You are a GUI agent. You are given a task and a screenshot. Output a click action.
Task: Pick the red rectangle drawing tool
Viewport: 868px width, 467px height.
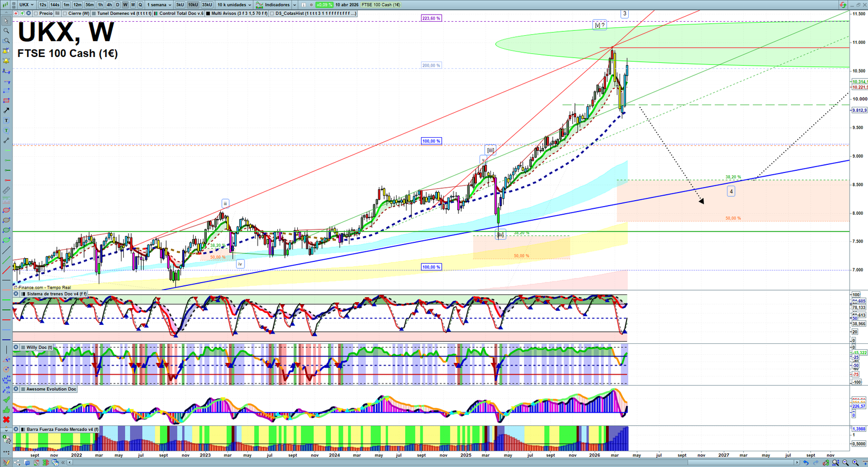[6, 101]
